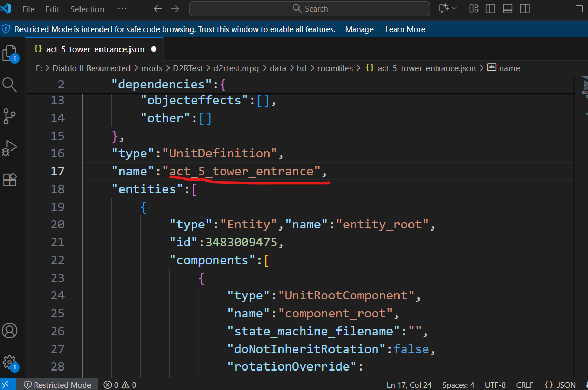Click the Learn More link
The height and width of the screenshot is (390, 588).
coord(405,29)
